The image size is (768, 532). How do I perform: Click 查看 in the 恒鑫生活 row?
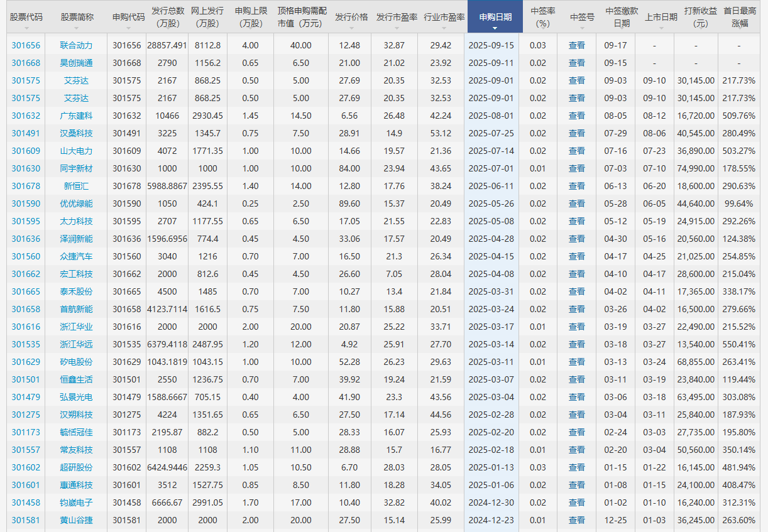[x=577, y=379]
